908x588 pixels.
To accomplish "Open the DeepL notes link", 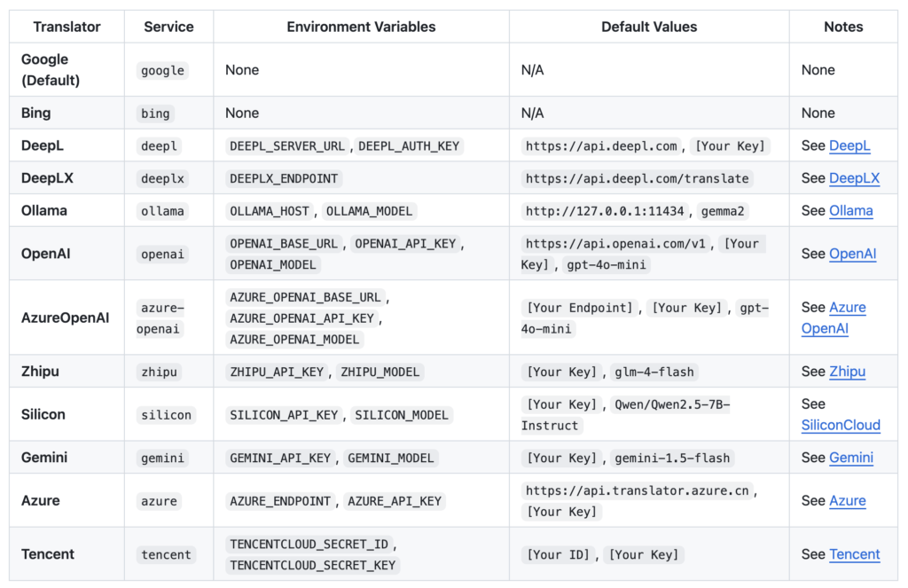I will [x=849, y=145].
